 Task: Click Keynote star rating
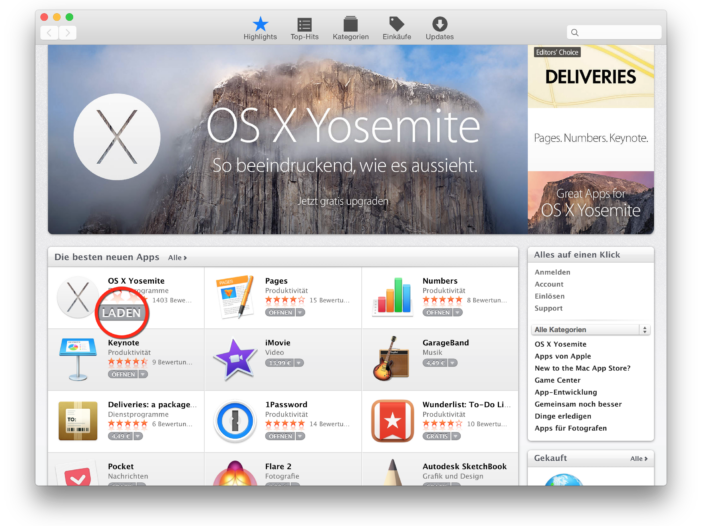[x=128, y=362]
